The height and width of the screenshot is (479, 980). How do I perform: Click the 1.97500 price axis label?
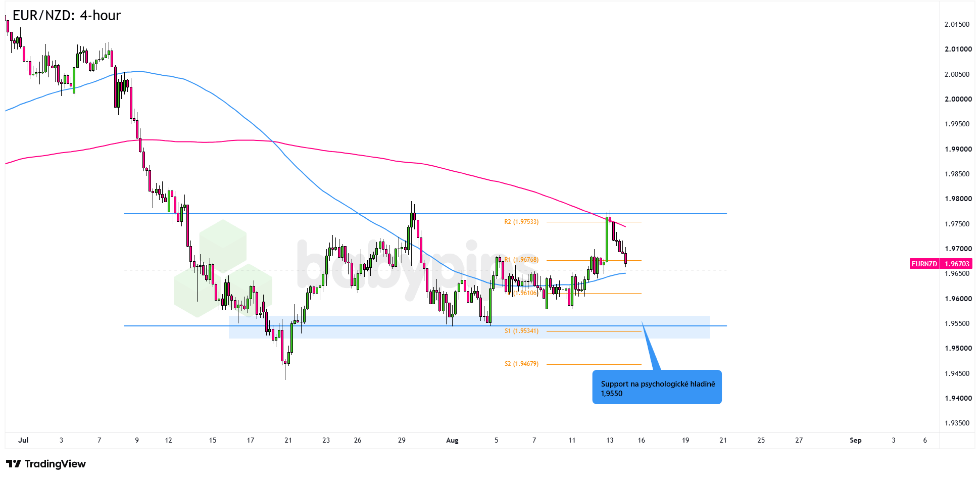pyautogui.click(x=957, y=224)
